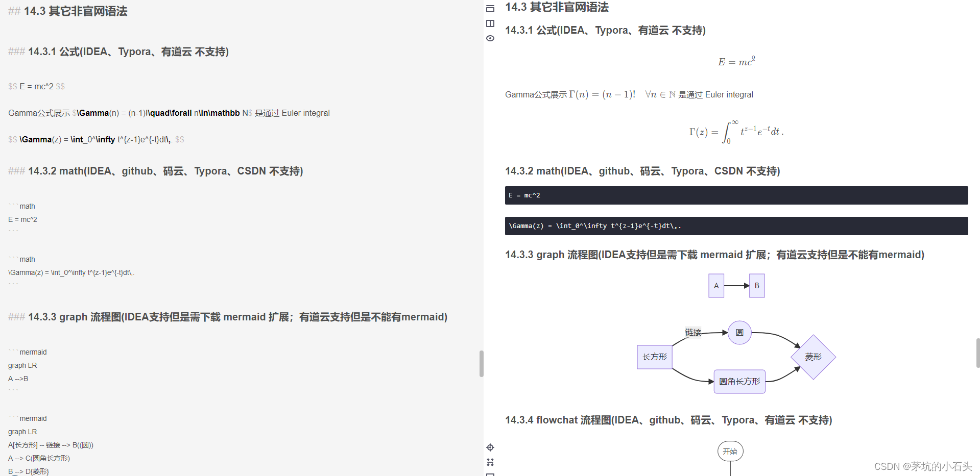The height and width of the screenshot is (476, 980).
Task: Grab the preview pane scrollbar thumb
Action: pyautogui.click(x=977, y=353)
